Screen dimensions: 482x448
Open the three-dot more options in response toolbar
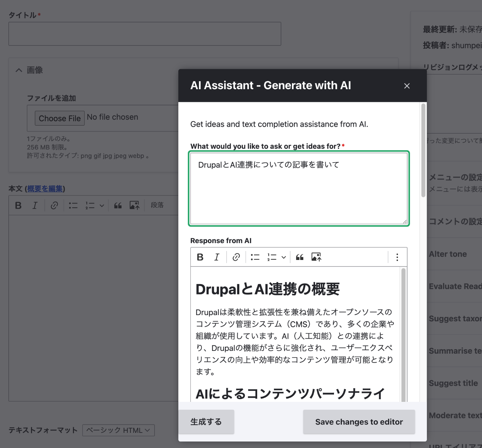pyautogui.click(x=397, y=257)
